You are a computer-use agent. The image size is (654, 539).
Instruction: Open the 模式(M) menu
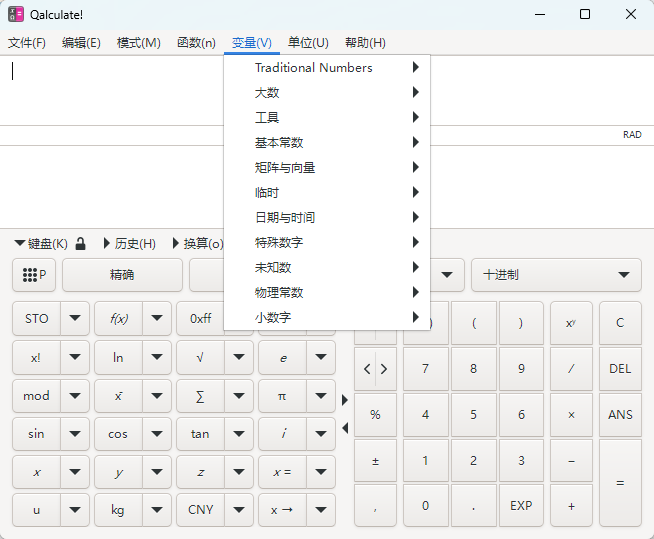139,43
